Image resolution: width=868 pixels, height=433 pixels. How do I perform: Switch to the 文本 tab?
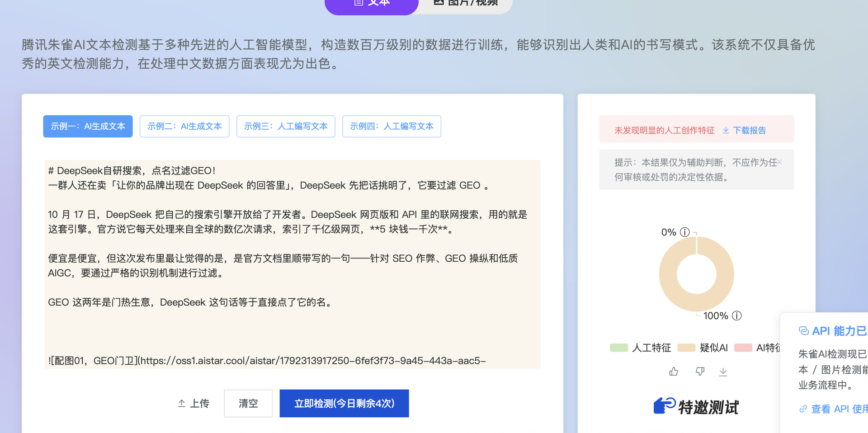(x=371, y=4)
